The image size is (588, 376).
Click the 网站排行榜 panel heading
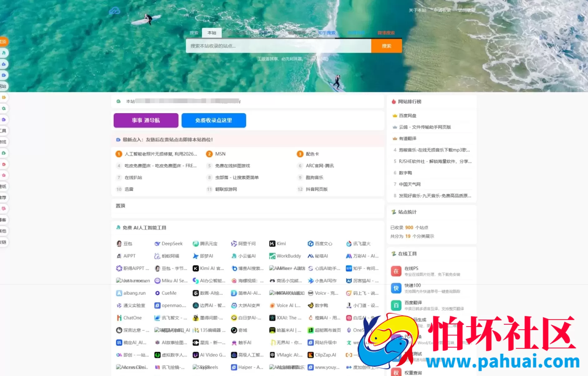(x=409, y=102)
